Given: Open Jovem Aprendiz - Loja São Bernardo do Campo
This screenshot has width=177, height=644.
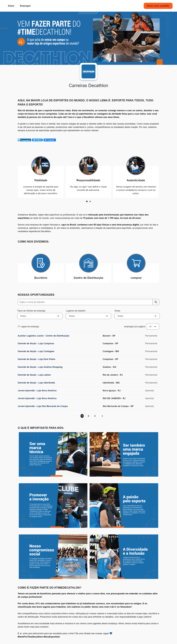Looking at the screenshot, I should coord(43,406).
